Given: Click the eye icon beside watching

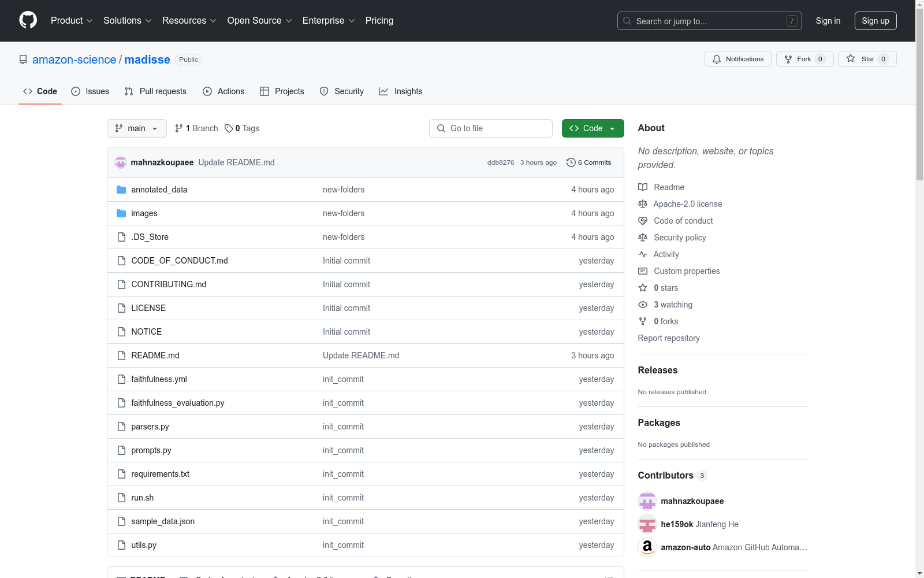Looking at the screenshot, I should click(x=643, y=305).
